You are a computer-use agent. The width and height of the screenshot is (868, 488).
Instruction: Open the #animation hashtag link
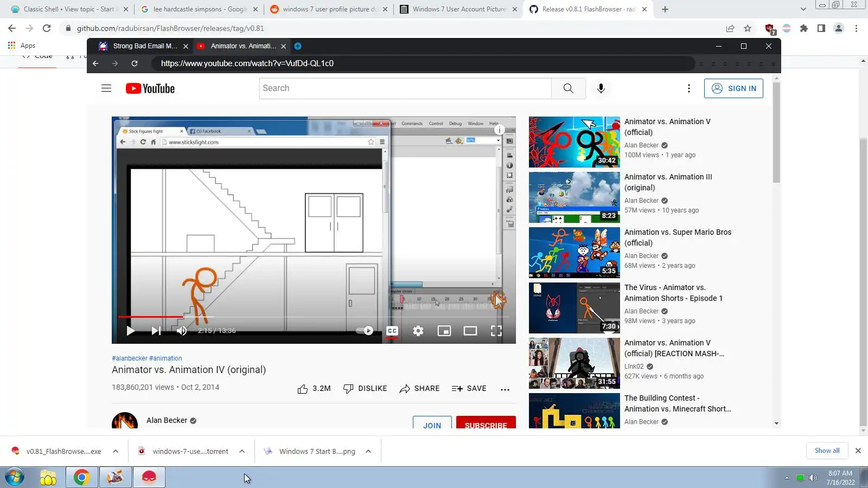pos(166,358)
